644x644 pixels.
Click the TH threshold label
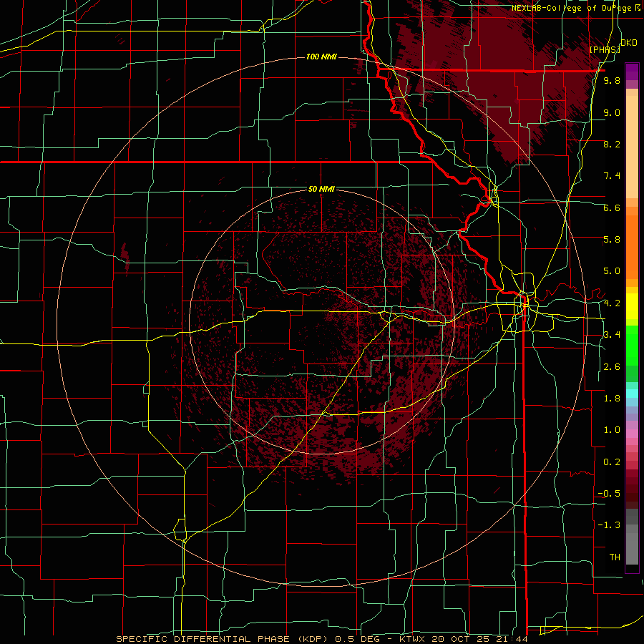615,557
